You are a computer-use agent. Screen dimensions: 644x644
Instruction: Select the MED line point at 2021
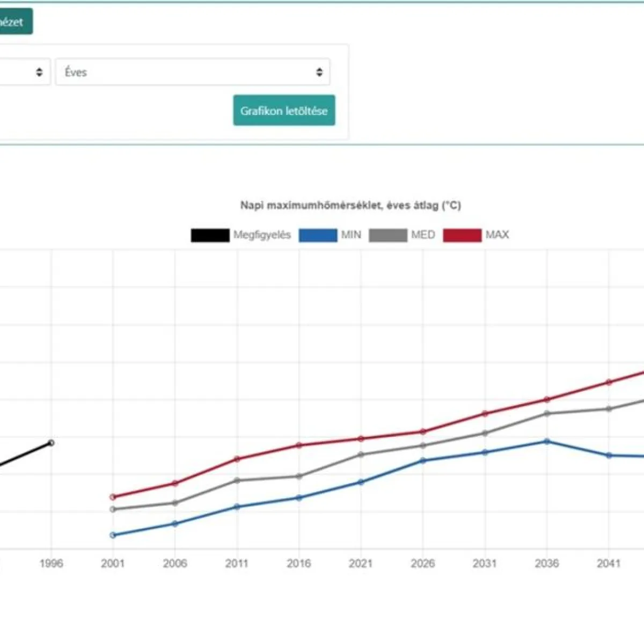tap(361, 455)
